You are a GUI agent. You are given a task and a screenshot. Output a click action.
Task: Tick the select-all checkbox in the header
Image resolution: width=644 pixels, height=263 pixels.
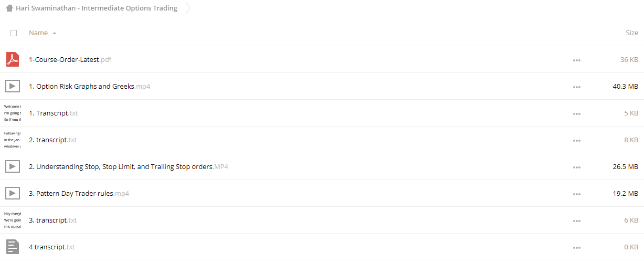point(14,33)
